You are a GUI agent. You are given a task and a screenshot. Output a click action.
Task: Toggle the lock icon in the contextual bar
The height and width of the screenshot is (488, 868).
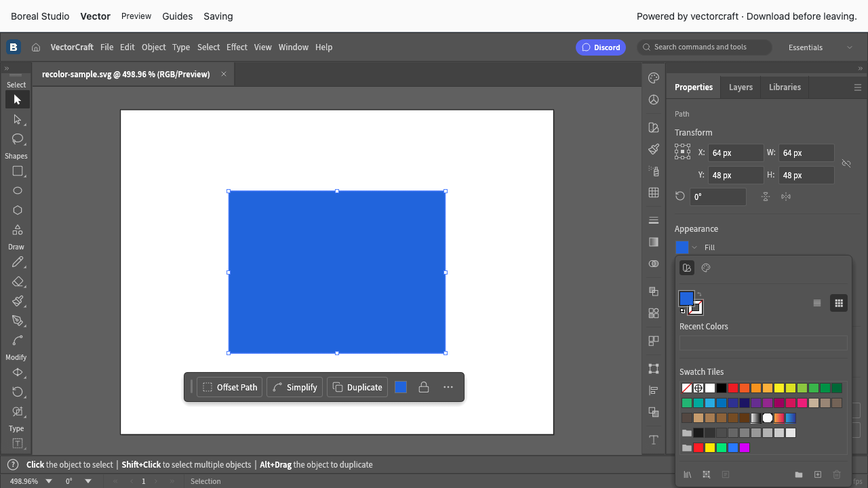coord(424,387)
